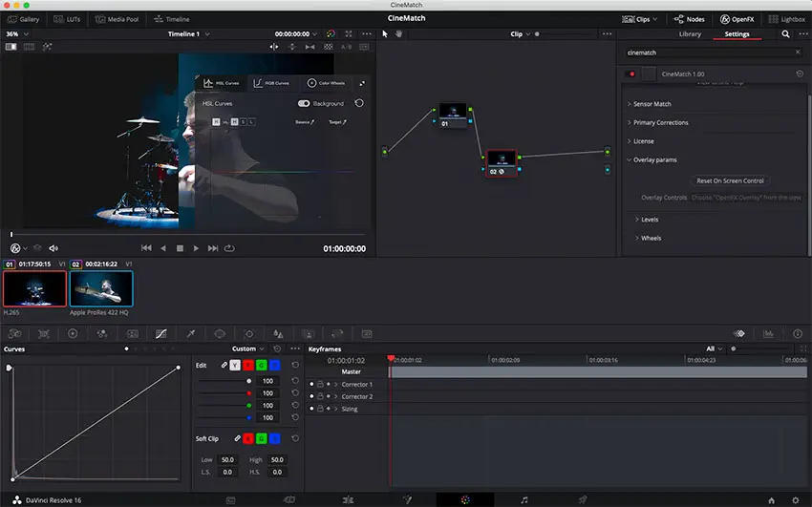Select the red channel button in Edit row
The width and height of the screenshot is (812, 507).
pyautogui.click(x=248, y=366)
